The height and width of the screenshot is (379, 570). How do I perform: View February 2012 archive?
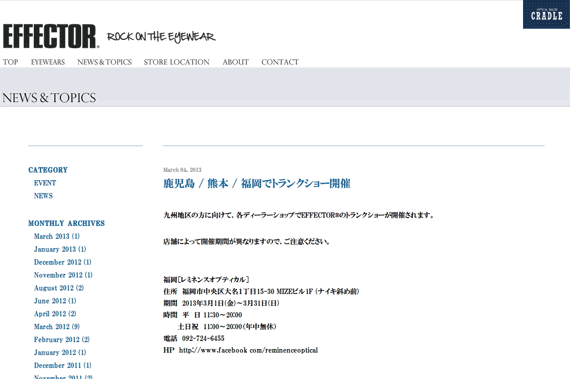click(x=62, y=340)
